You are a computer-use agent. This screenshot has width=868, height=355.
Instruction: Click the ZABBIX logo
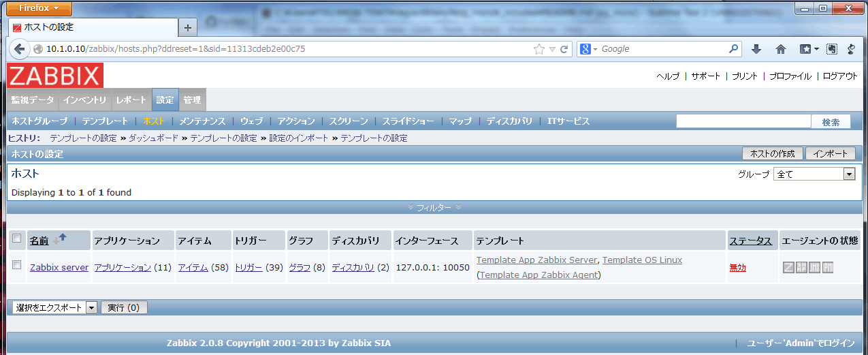55,76
